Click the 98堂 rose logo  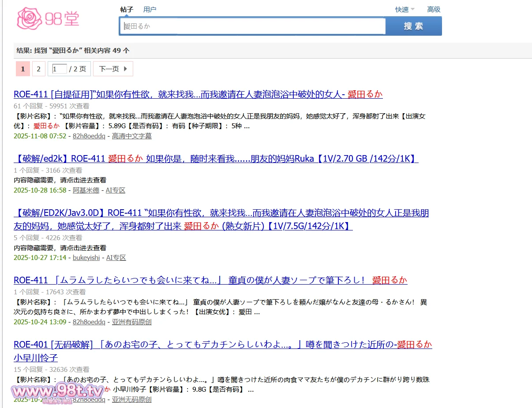pos(48,19)
